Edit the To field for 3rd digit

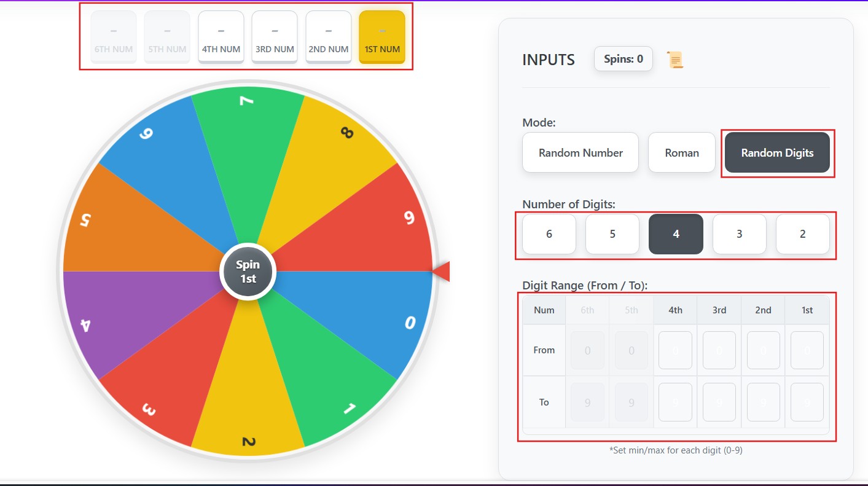tap(719, 402)
